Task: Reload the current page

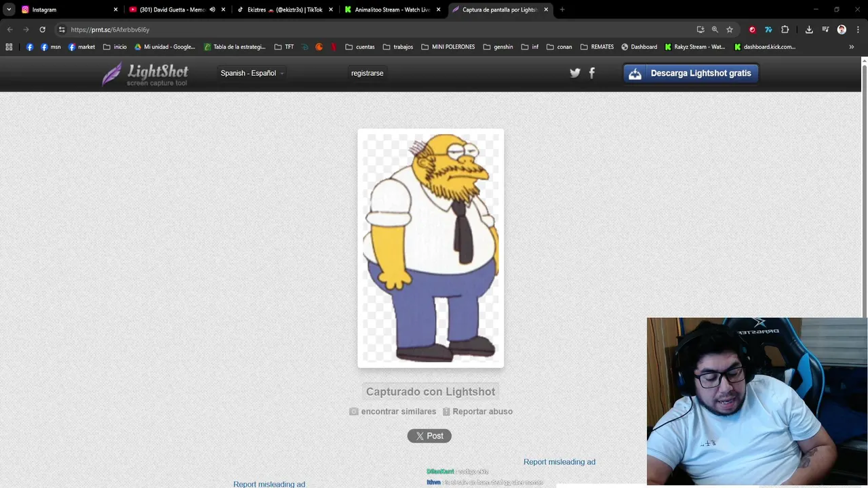Action: (x=42, y=30)
